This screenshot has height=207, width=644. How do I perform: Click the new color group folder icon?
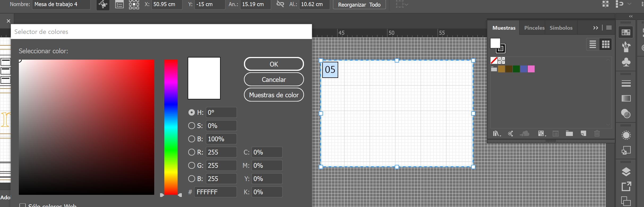pyautogui.click(x=569, y=133)
